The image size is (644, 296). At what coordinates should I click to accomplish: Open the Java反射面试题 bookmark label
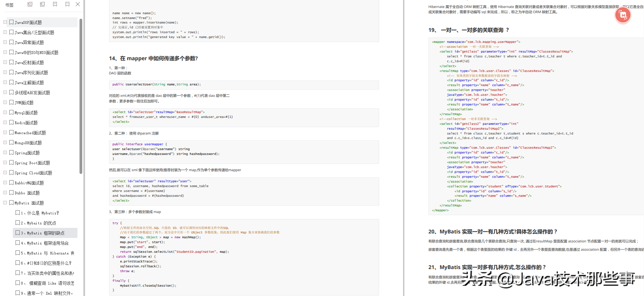pos(29,63)
